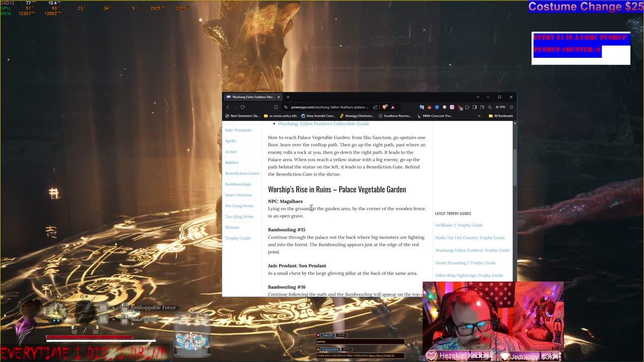The image size is (644, 362).
Task: Click the Google Translate extension icon
Action: pos(422,107)
